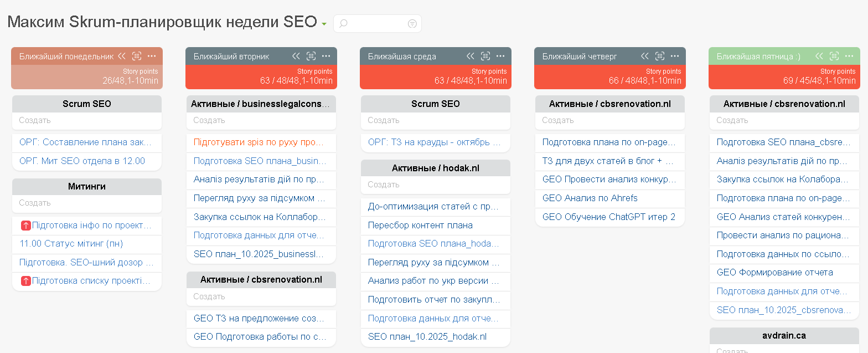Collapse the Ближайший понедельник column
This screenshot has width=868, height=353.
(122, 56)
